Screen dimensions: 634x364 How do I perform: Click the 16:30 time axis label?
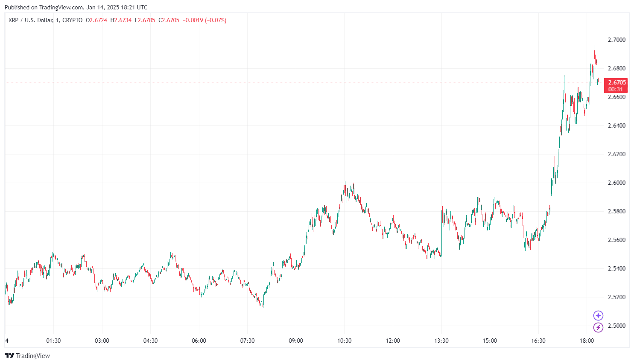538,341
